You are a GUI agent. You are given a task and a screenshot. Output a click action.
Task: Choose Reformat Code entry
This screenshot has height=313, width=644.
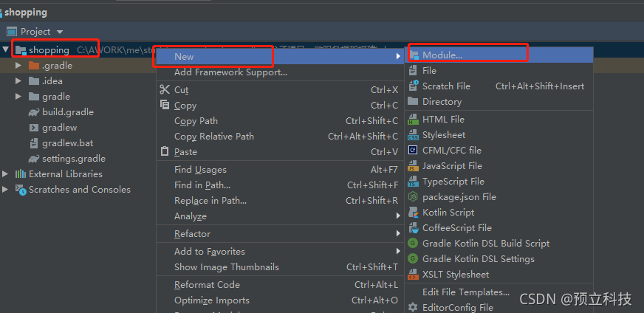click(280, 285)
